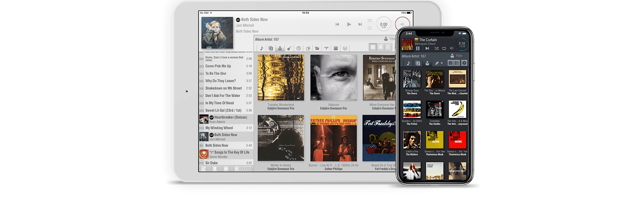Select track Sir Duke in queue
644x207 pixels.
(x=226, y=163)
